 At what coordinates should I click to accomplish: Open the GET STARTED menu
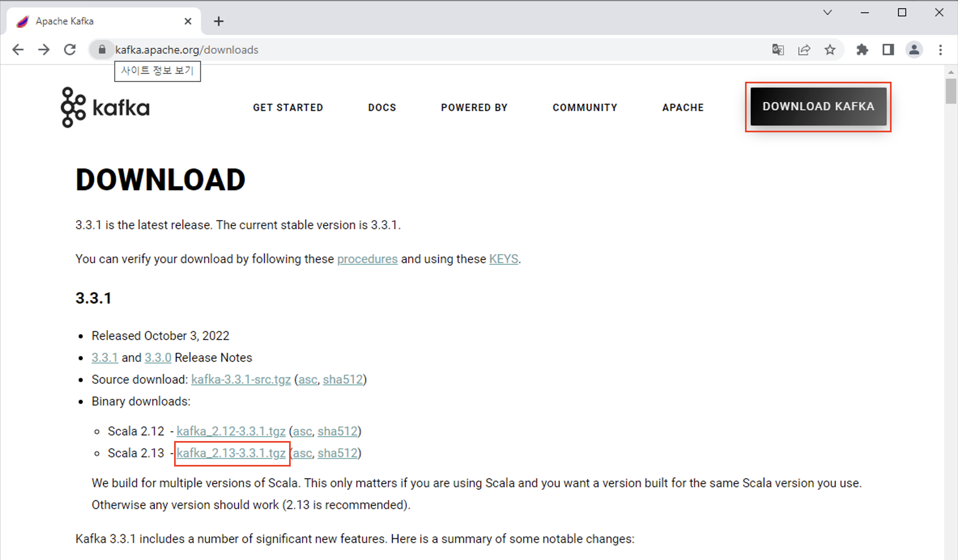(x=288, y=108)
